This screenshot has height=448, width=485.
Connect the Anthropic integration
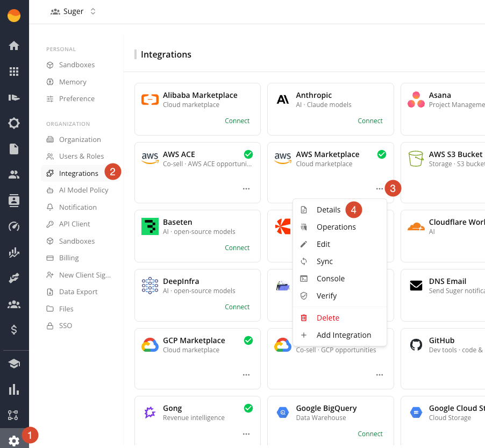pos(370,120)
